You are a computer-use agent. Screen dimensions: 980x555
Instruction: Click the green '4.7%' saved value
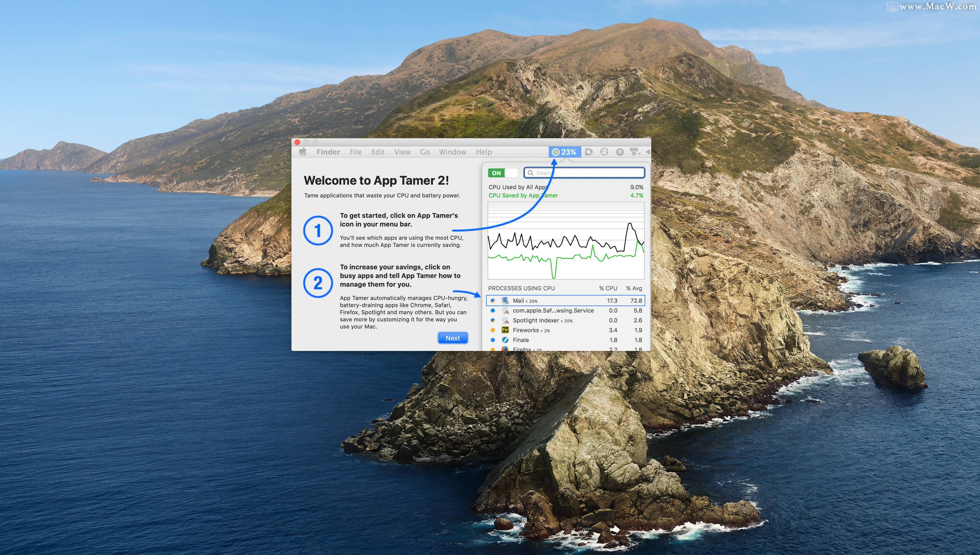click(636, 196)
